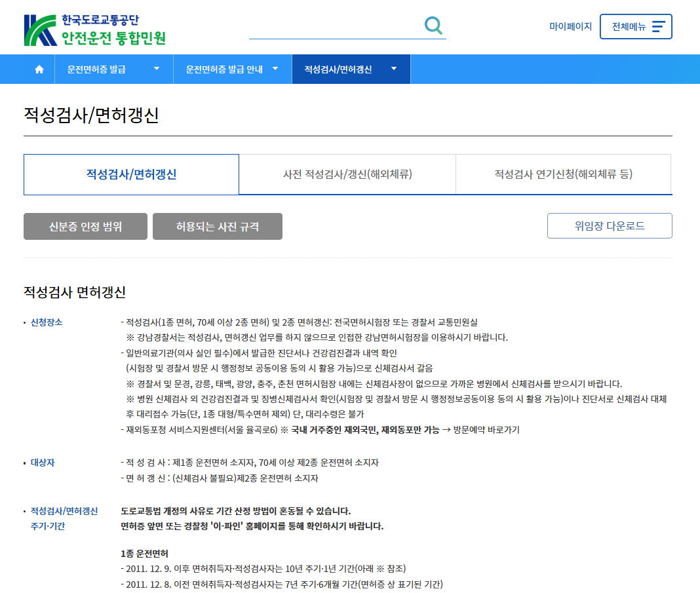700x593 pixels.
Task: Select the 적성검사/면허갱신 tab
Action: (x=131, y=174)
